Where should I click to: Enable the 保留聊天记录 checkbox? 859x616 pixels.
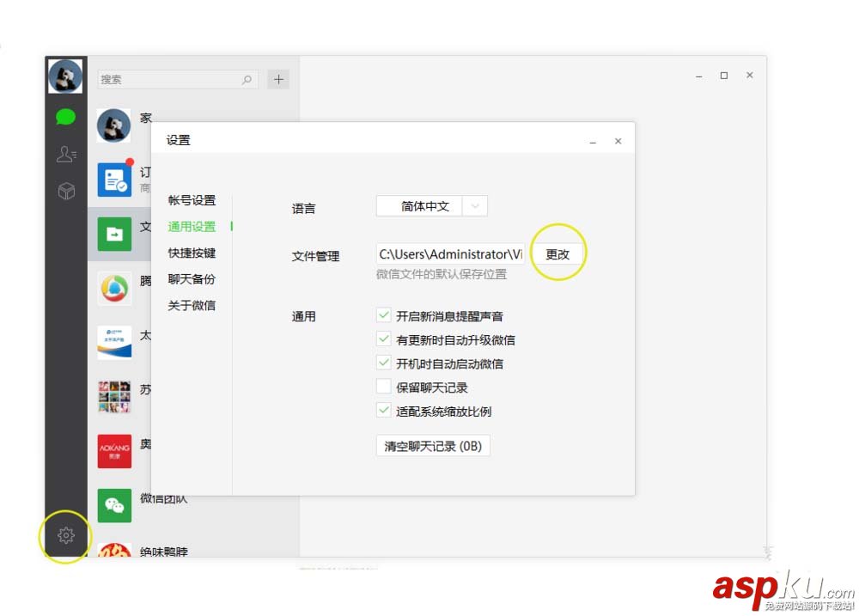(384, 387)
